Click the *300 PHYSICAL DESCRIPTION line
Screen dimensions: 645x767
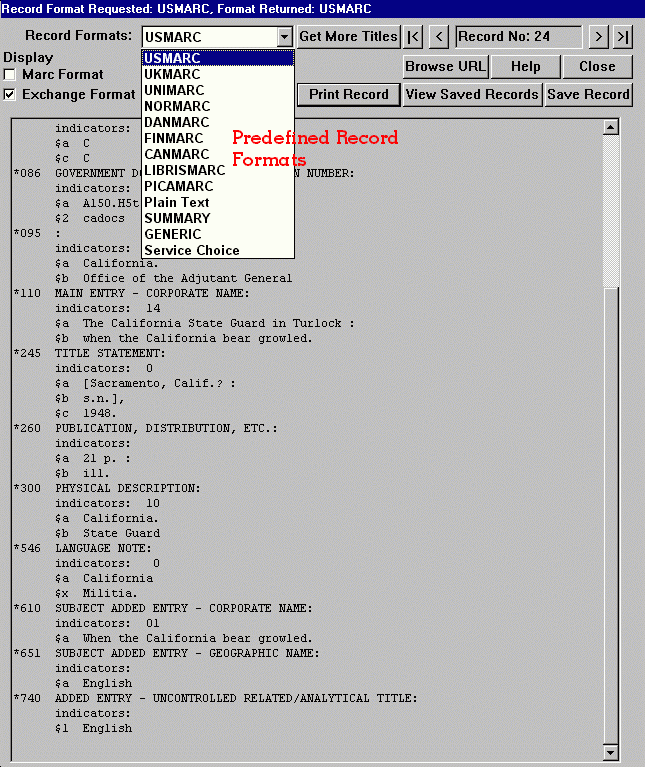pyautogui.click(x=107, y=488)
